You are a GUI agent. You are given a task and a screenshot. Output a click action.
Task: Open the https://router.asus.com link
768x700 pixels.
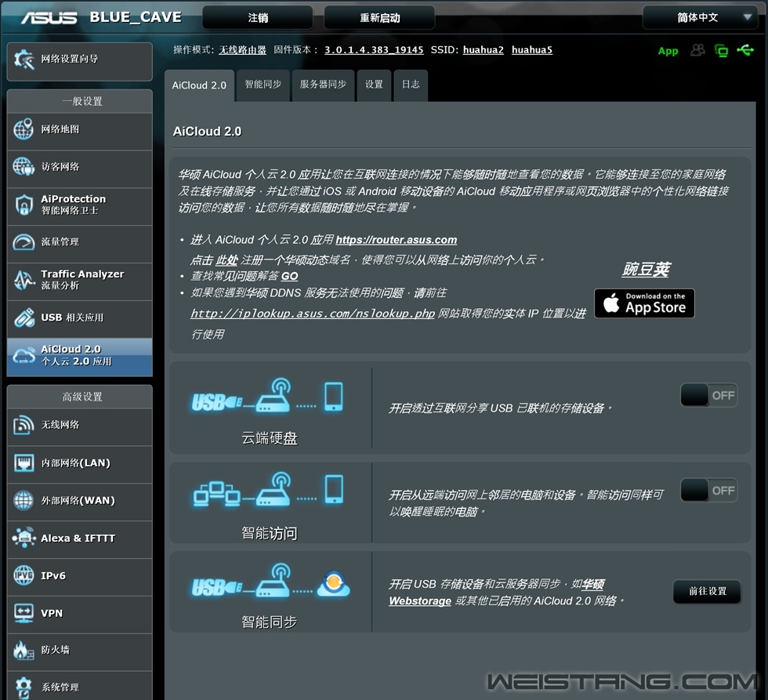[x=396, y=240]
